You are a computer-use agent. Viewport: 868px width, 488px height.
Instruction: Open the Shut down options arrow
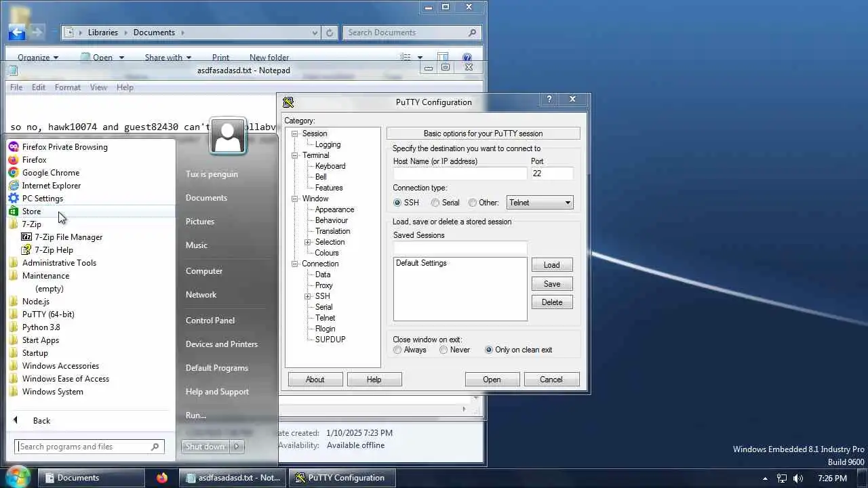237,447
